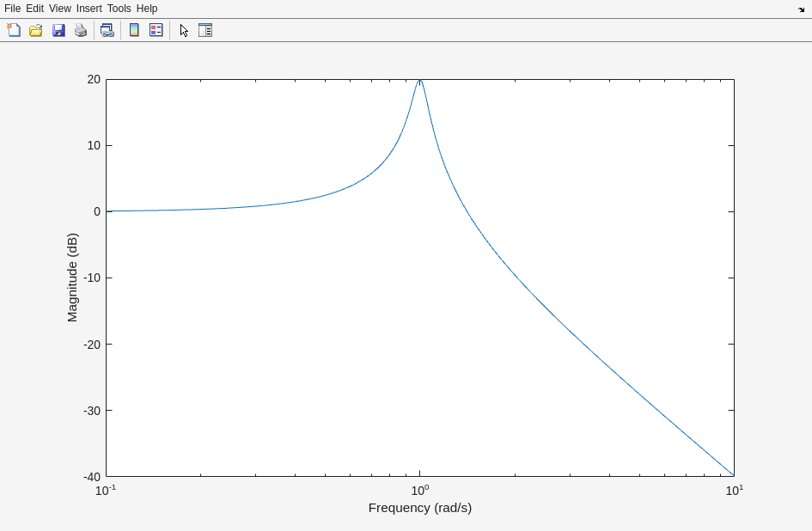Viewport: 812px width, 531px height.
Task: Expand the View menu
Action: tap(60, 9)
